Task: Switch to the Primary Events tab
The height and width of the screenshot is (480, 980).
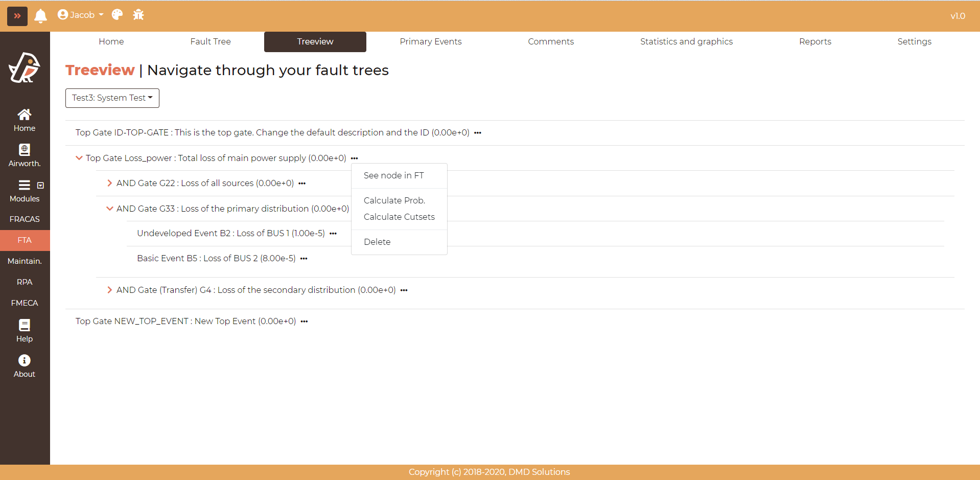Action: (x=430, y=42)
